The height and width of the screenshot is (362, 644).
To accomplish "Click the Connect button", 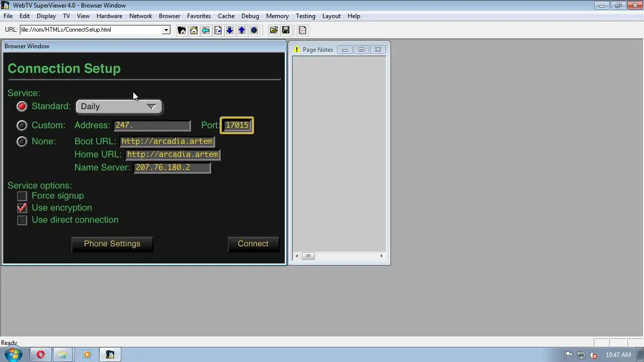I will pos(253,244).
